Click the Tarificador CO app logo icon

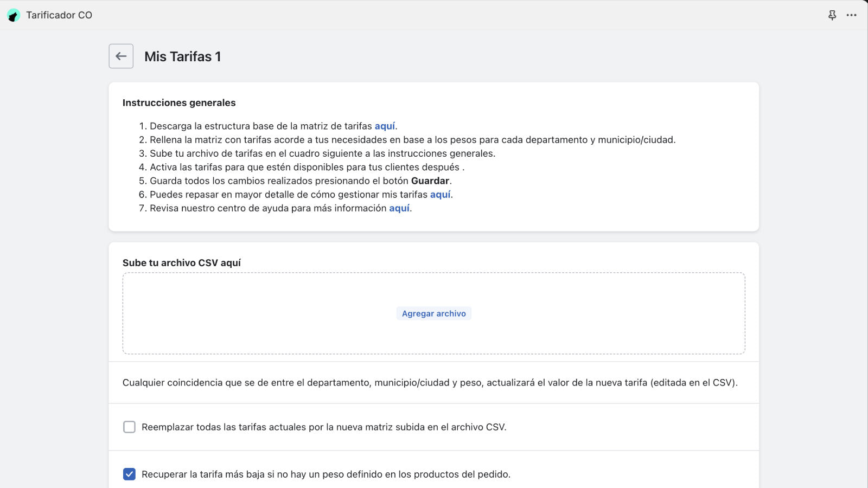click(14, 15)
